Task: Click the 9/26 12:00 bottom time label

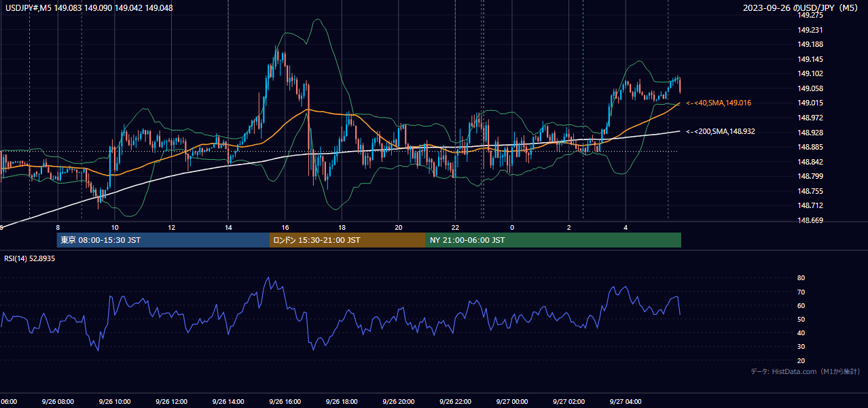Action: point(171,402)
